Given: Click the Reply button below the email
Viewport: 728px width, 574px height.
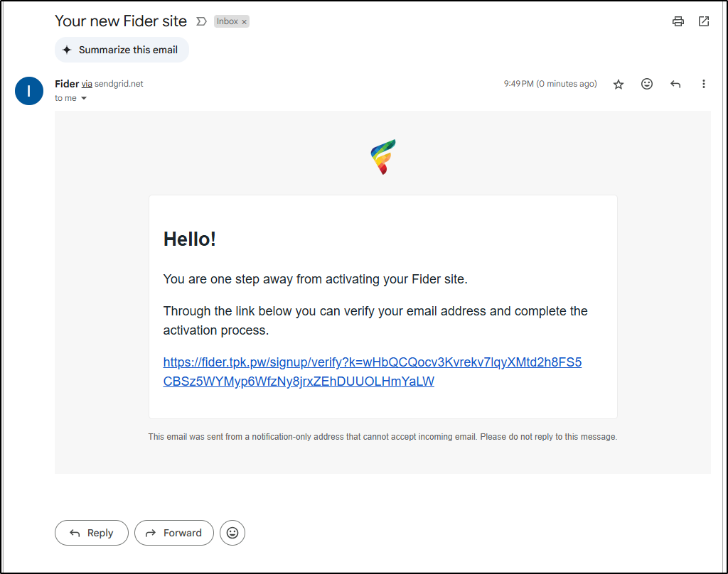Looking at the screenshot, I should pos(92,533).
